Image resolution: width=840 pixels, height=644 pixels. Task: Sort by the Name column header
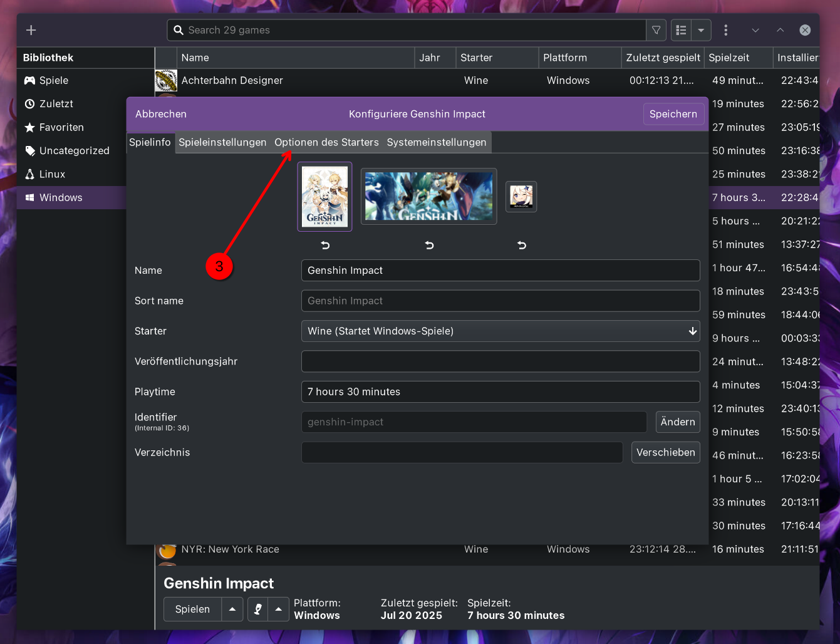click(296, 58)
